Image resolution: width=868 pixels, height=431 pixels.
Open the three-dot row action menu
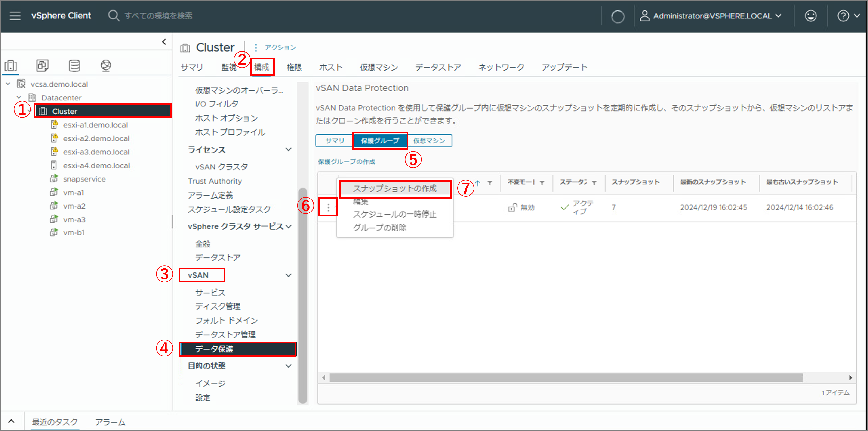tap(328, 207)
